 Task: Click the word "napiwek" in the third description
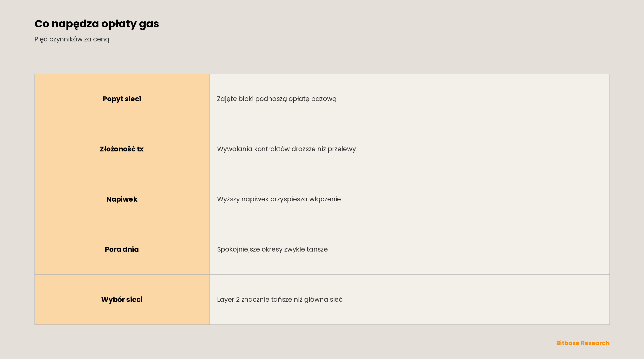[255, 199]
